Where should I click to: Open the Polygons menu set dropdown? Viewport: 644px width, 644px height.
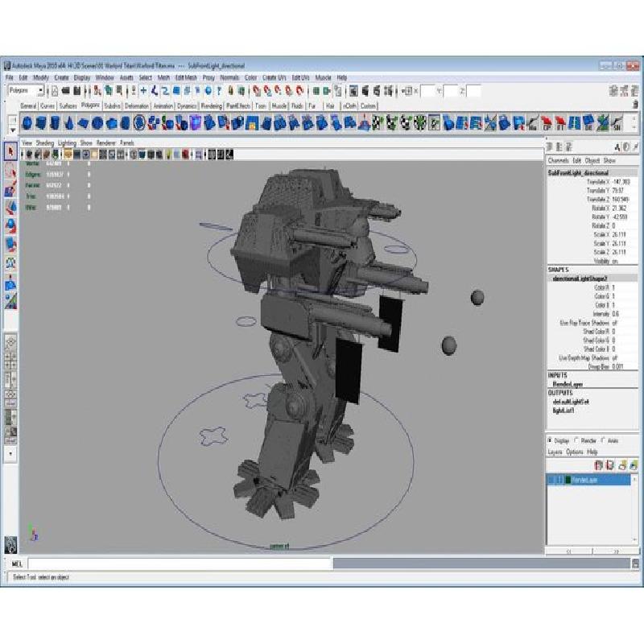(x=26, y=90)
